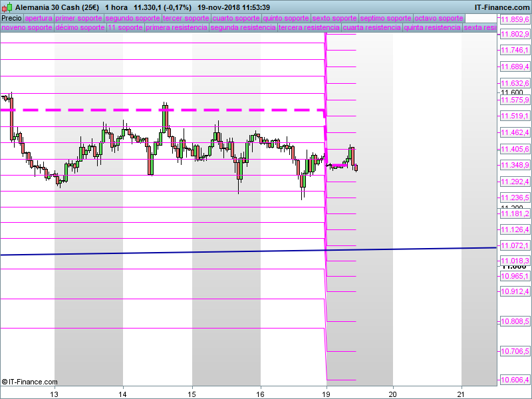
Task: Click the date 19 on the time axis
Action: tap(327, 394)
